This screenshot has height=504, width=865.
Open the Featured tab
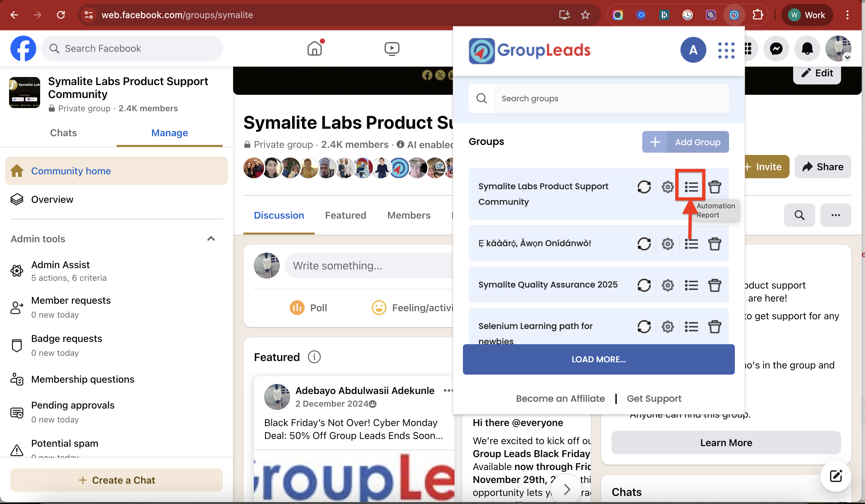[345, 215]
